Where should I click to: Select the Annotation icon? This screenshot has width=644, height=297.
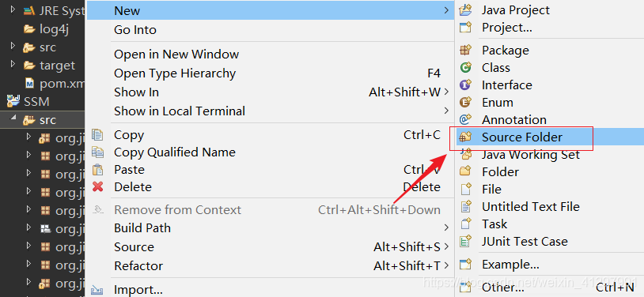click(465, 119)
